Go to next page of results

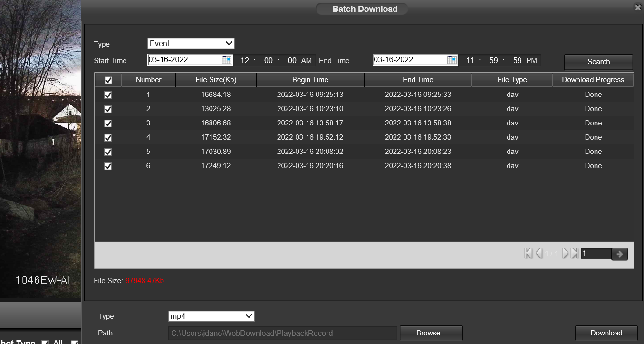(565, 253)
